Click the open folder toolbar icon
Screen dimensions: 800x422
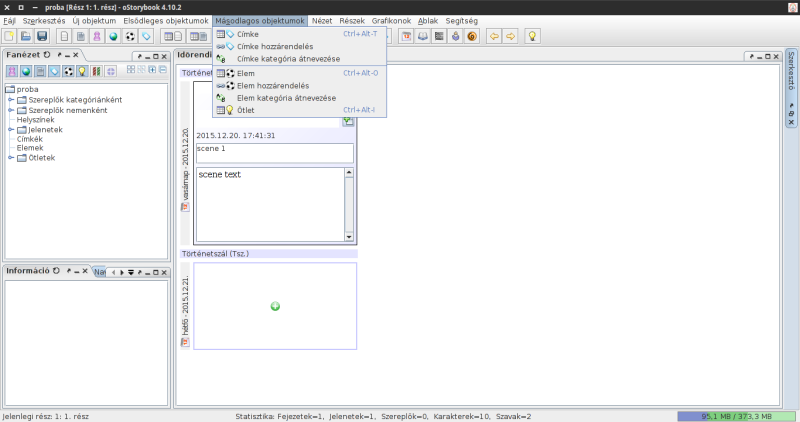27,36
